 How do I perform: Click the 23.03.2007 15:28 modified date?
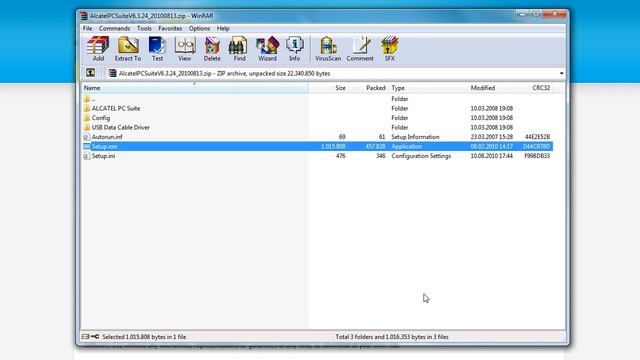[491, 137]
